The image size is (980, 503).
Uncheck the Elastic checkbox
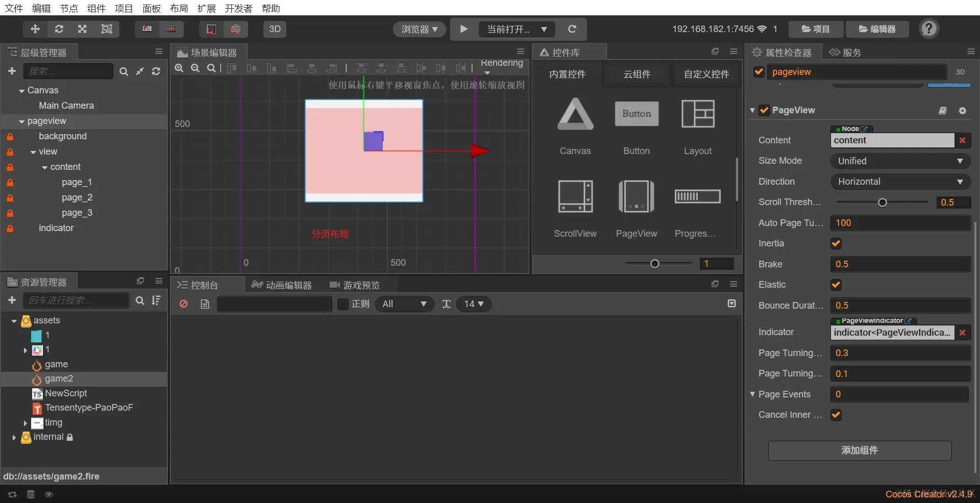[836, 285]
